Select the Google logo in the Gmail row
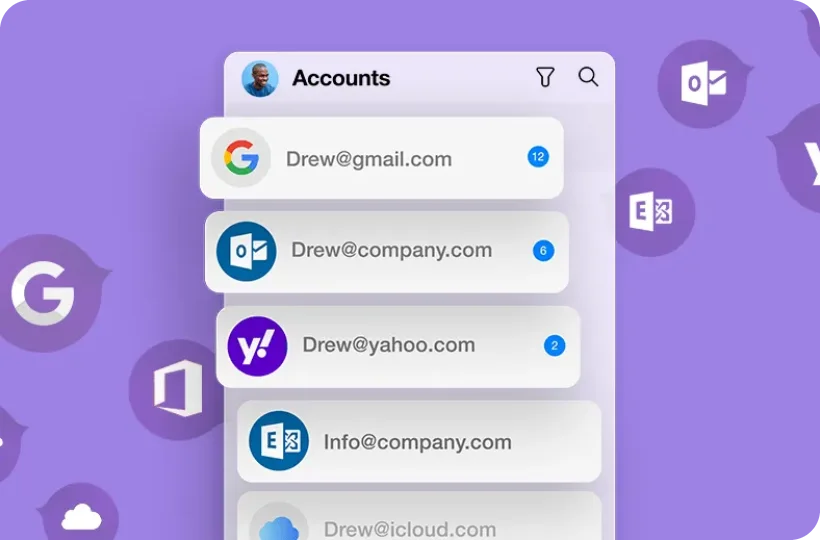The image size is (820, 540). [x=241, y=157]
